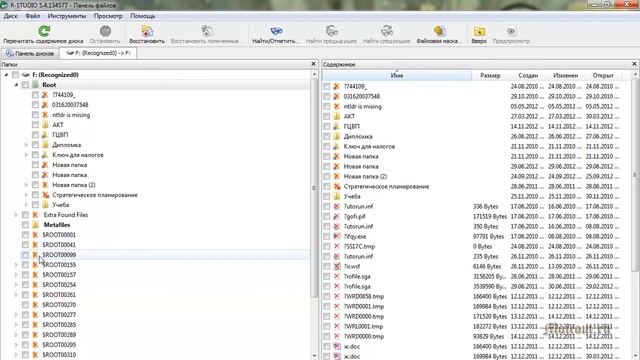Image resolution: width=640 pixels, height=360 pixels.
Task: Open the Диск menu
Action: pos(11,16)
